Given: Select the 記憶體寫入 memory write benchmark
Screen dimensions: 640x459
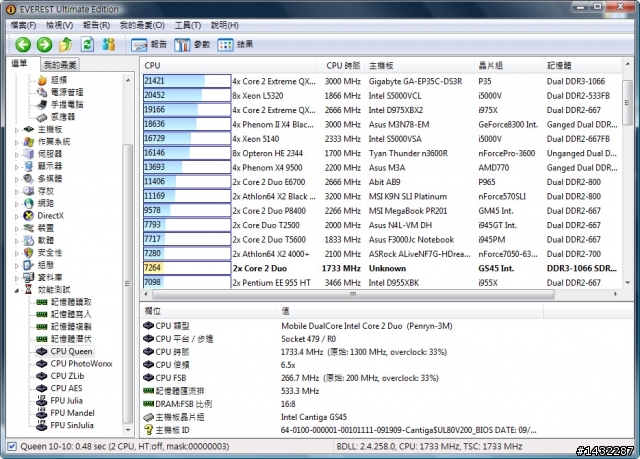Looking at the screenshot, I should (71, 314).
